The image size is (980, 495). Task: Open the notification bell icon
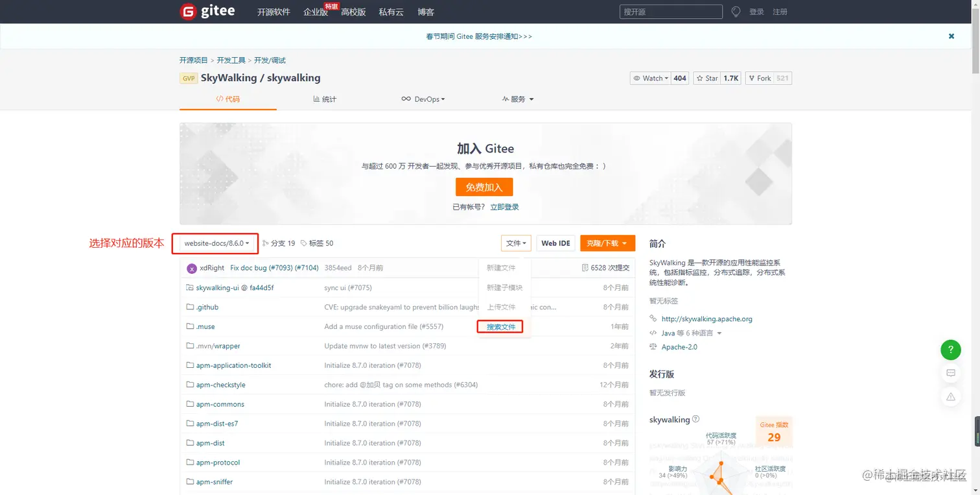736,12
